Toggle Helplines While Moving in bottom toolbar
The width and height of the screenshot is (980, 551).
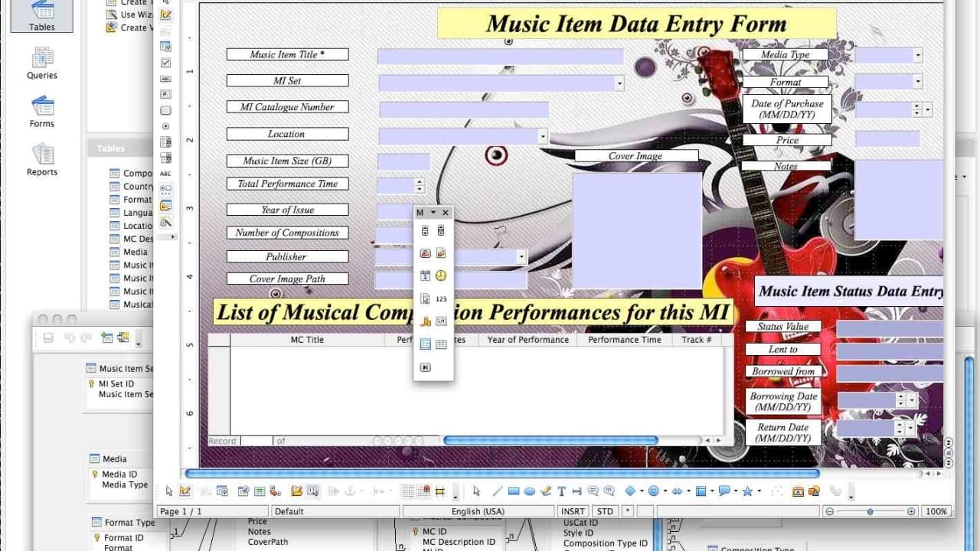440,491
